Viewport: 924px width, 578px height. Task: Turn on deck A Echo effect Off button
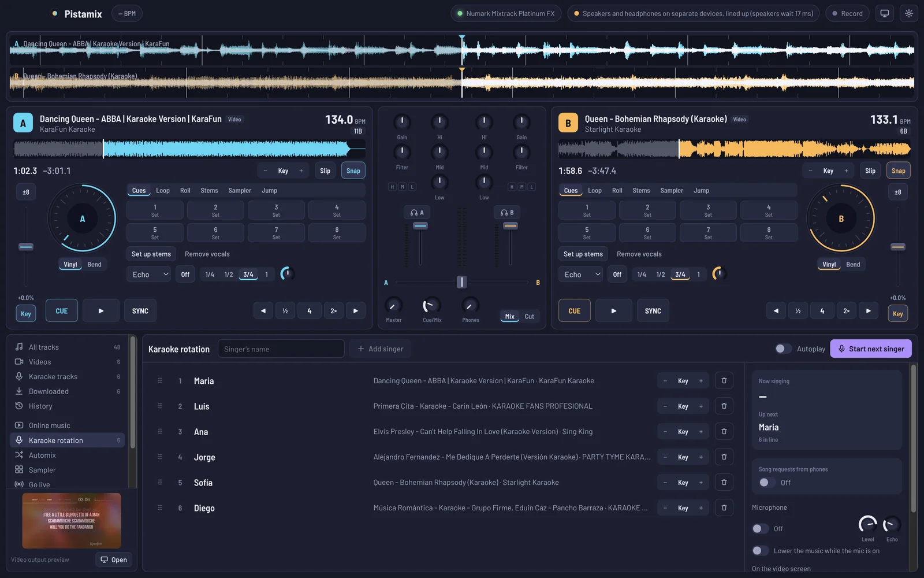pos(185,275)
